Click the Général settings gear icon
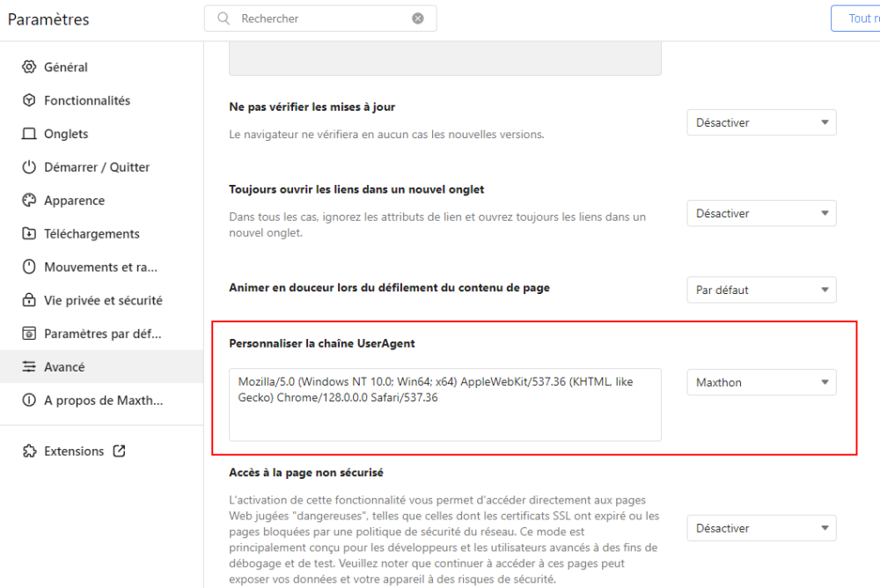 [29, 67]
